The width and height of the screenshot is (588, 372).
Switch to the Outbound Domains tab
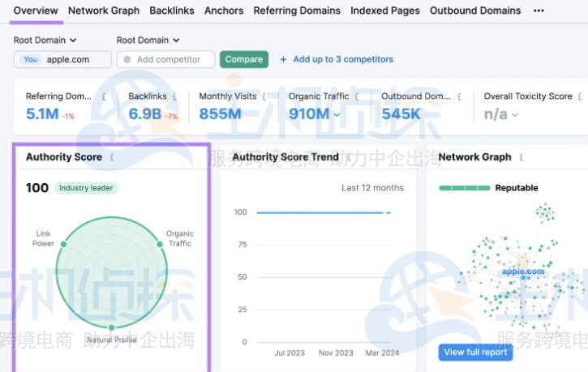point(475,11)
